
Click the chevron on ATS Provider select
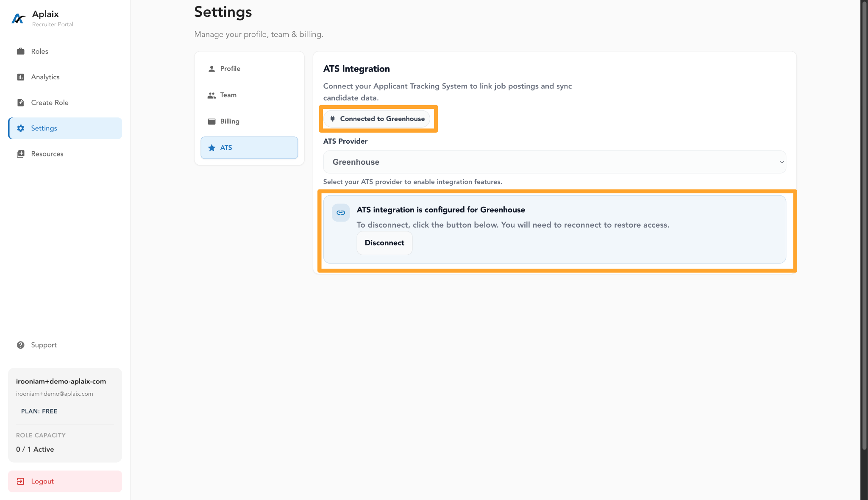(782, 162)
